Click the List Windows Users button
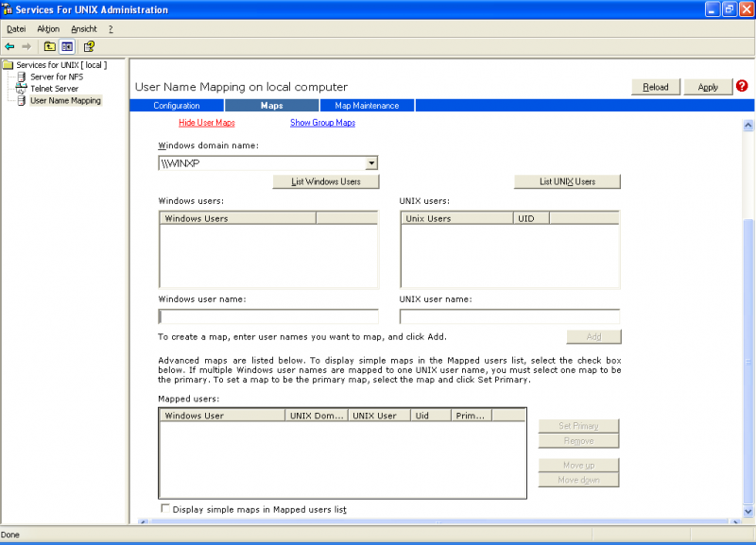 (x=326, y=181)
